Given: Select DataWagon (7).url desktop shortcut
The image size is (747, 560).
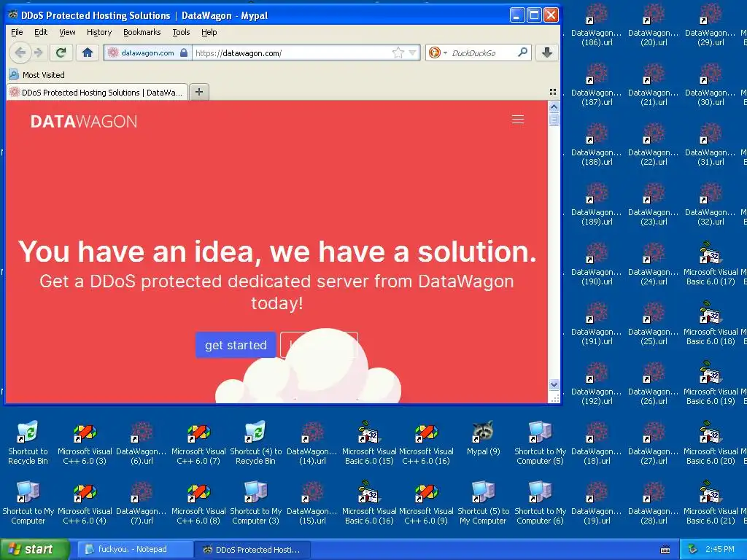Looking at the screenshot, I should click(142, 503).
